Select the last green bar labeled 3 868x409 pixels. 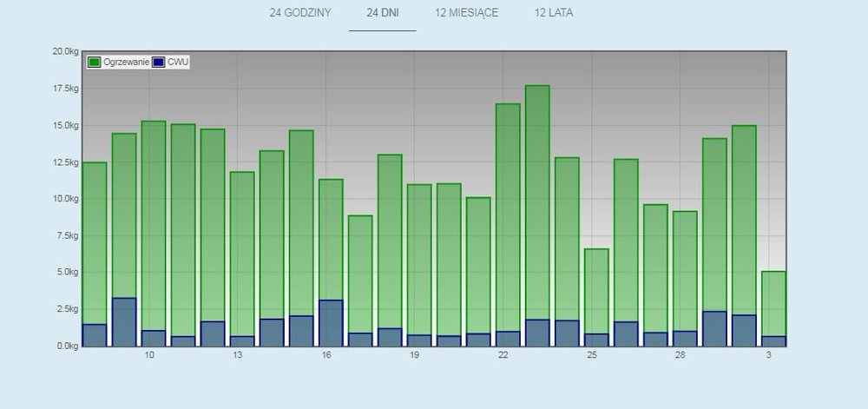coord(773,304)
